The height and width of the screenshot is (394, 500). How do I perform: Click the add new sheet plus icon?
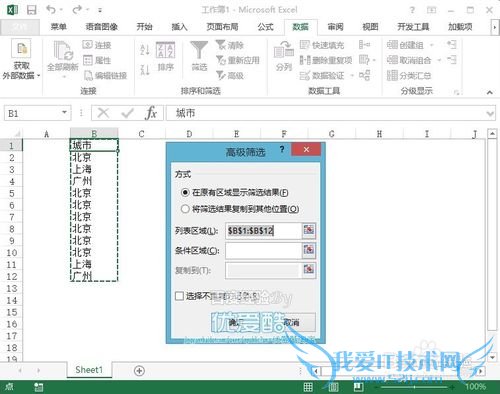139,371
